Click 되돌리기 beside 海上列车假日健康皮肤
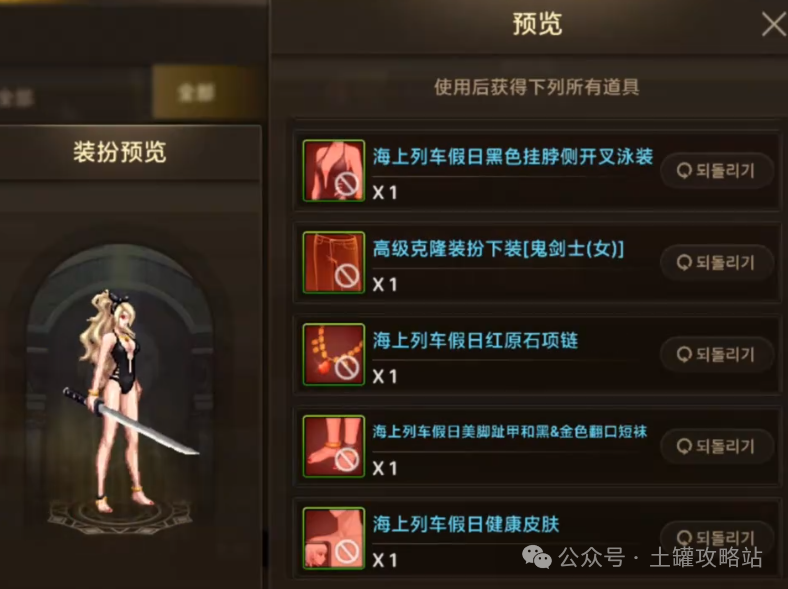Viewport: 788px width, 589px height. [x=717, y=537]
